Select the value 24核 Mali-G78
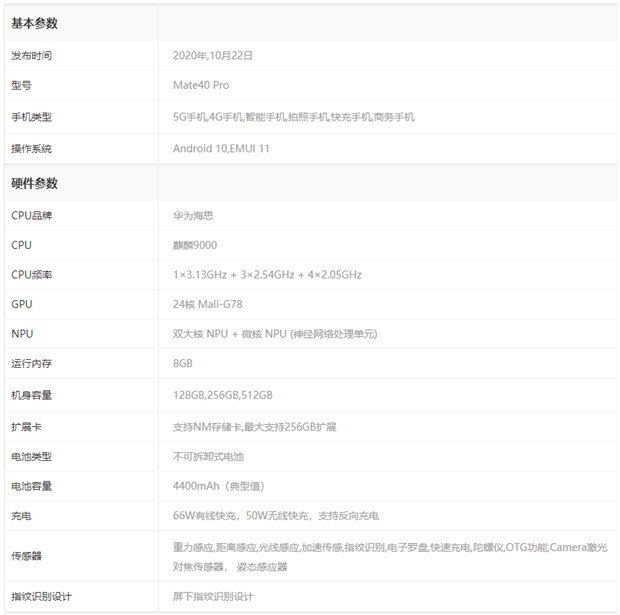The image size is (620, 615). coord(208,305)
